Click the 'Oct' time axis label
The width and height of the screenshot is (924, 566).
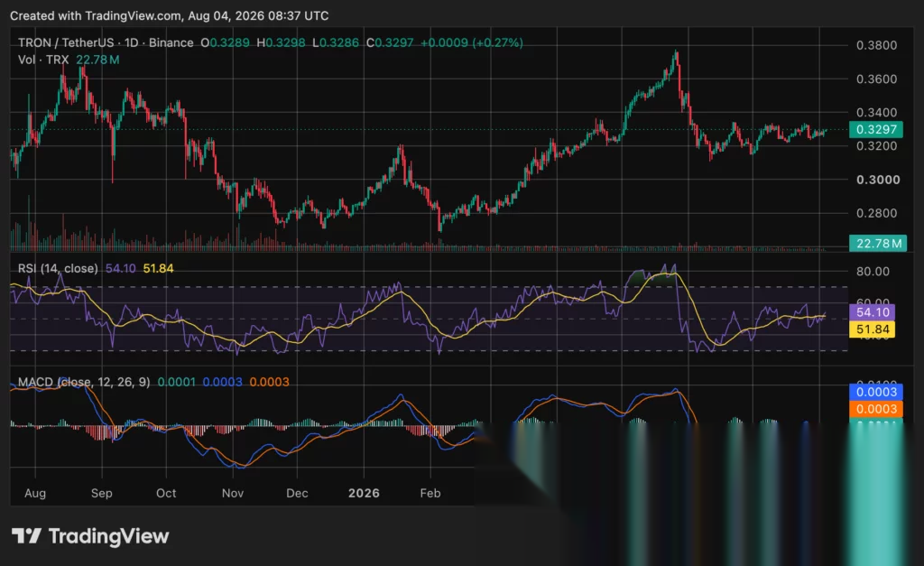coord(166,493)
